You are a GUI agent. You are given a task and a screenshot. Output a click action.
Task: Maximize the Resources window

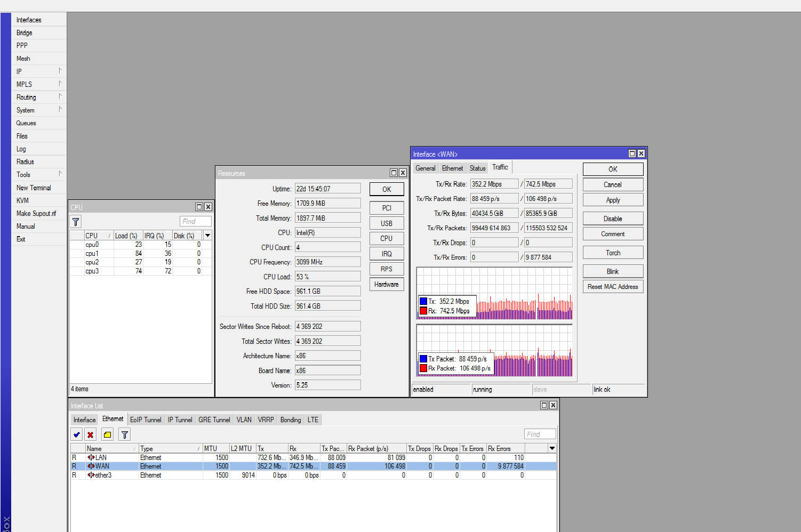click(x=394, y=173)
